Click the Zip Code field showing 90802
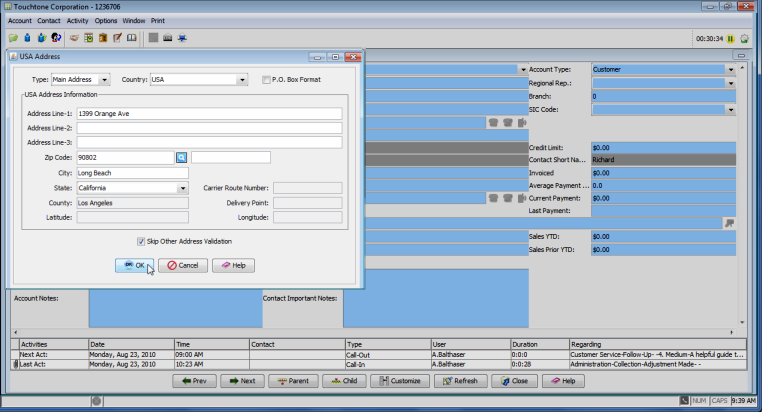 click(125, 157)
